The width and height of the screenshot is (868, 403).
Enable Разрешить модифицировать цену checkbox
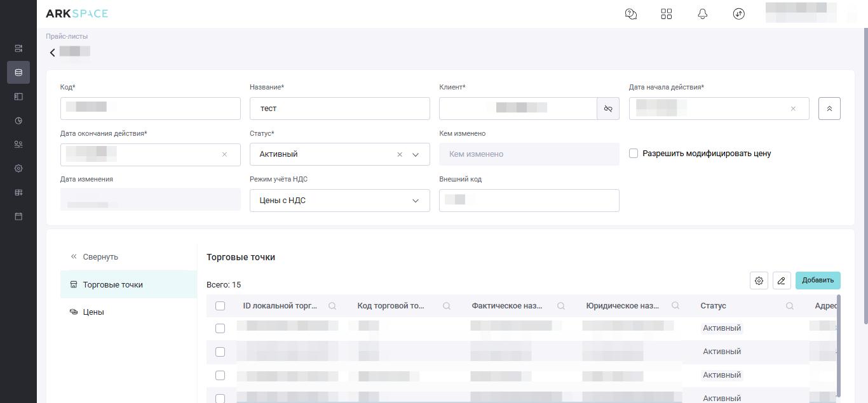(634, 154)
